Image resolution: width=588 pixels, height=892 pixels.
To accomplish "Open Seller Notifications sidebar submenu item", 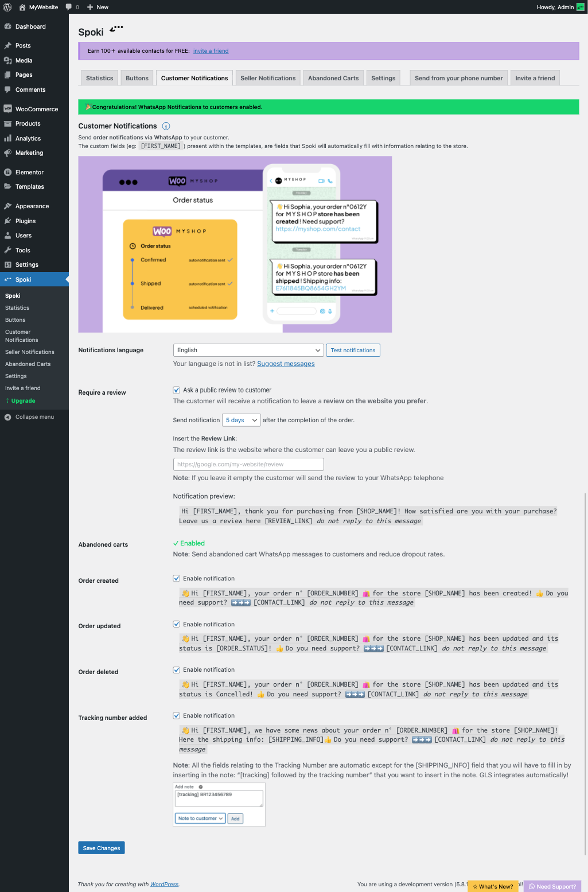I will click(x=30, y=352).
